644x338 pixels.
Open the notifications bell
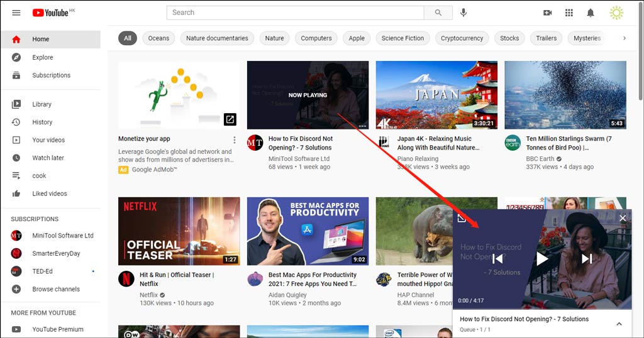pyautogui.click(x=591, y=13)
